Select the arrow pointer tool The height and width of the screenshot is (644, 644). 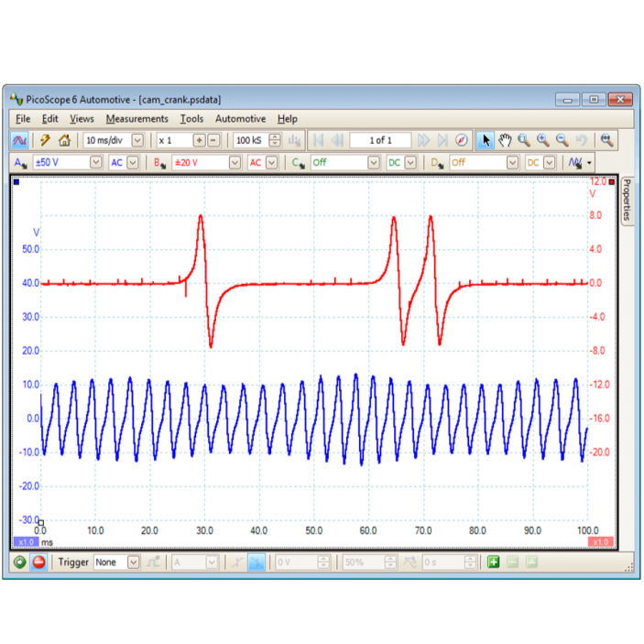(486, 140)
